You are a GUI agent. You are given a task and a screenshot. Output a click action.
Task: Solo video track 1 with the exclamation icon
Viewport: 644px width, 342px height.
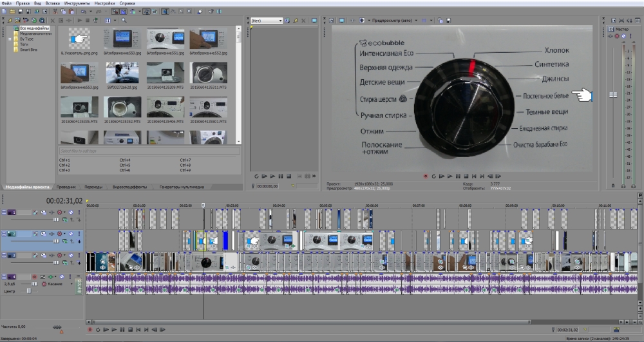79,213
